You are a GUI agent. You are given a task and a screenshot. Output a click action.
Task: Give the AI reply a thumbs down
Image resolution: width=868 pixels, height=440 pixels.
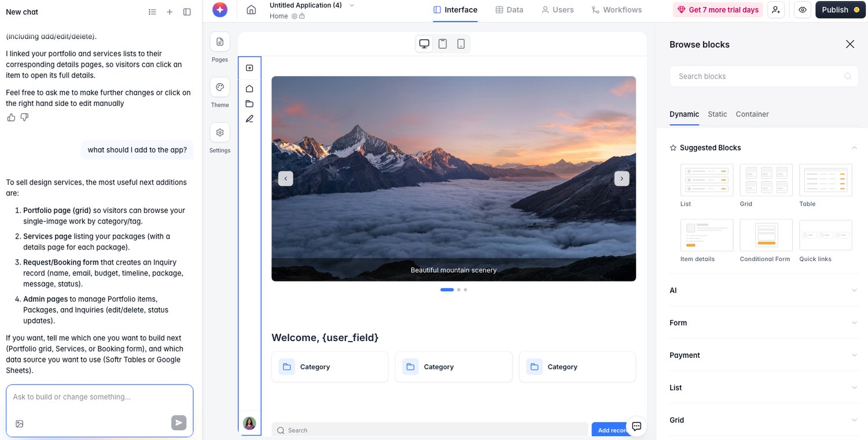point(24,118)
